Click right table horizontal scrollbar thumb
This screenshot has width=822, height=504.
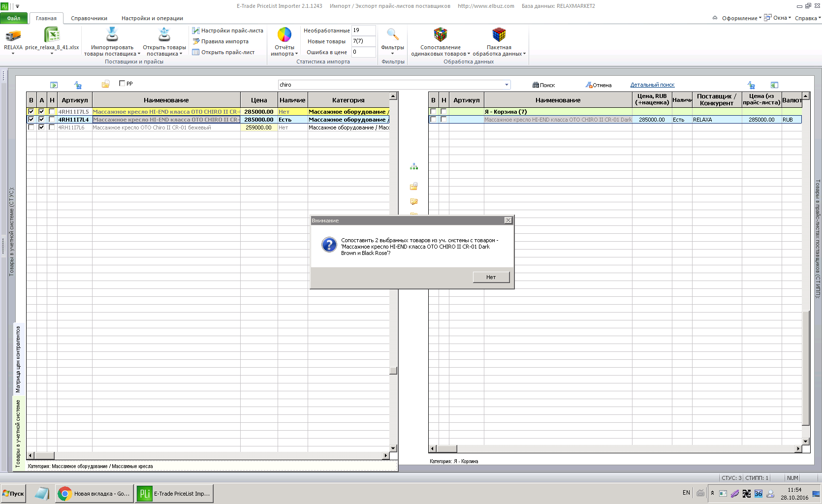pyautogui.click(x=447, y=449)
